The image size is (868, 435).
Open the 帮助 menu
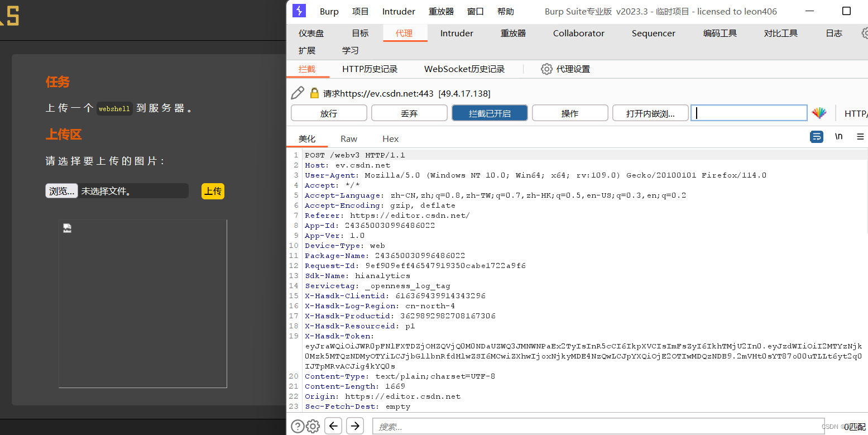(506, 11)
